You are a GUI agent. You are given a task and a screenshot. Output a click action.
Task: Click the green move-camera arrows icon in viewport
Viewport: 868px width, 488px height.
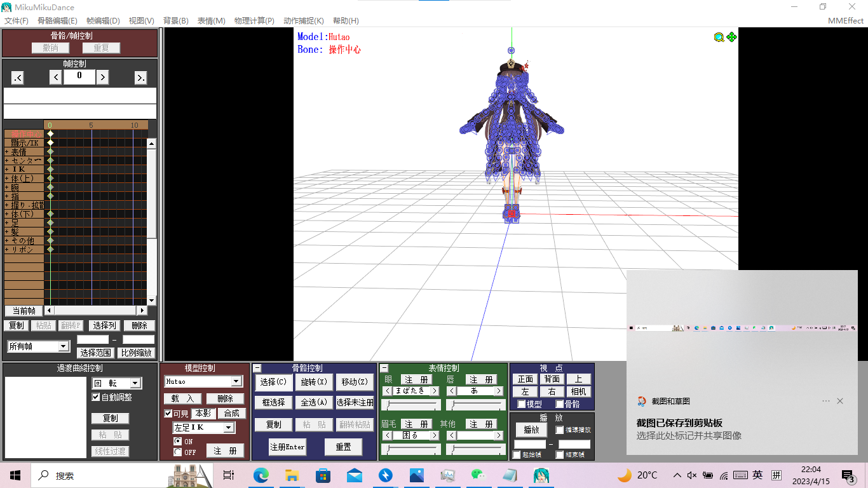tap(731, 37)
